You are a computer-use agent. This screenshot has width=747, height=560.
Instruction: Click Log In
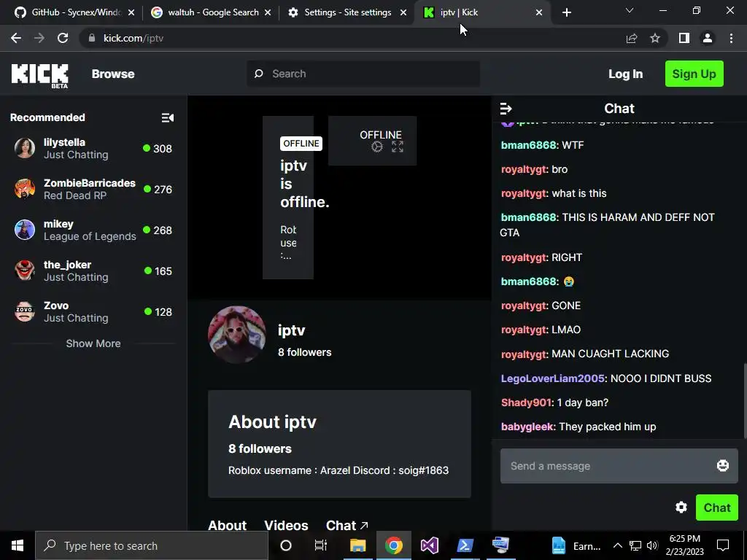click(625, 74)
